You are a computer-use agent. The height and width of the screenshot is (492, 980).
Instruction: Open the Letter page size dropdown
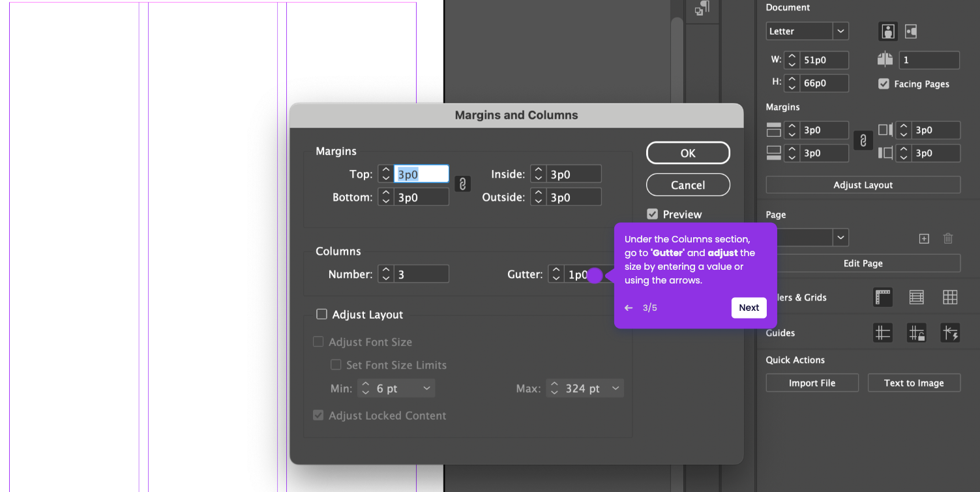[x=807, y=31]
